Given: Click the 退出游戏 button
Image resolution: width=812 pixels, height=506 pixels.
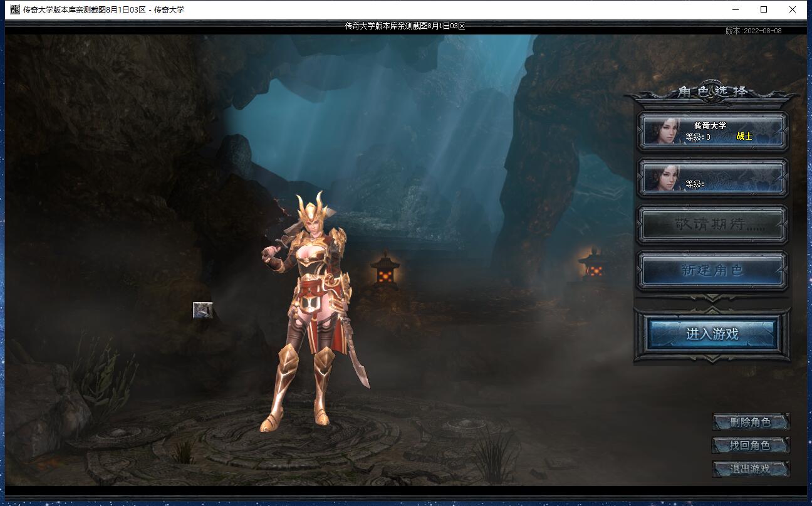Looking at the screenshot, I should [x=751, y=468].
